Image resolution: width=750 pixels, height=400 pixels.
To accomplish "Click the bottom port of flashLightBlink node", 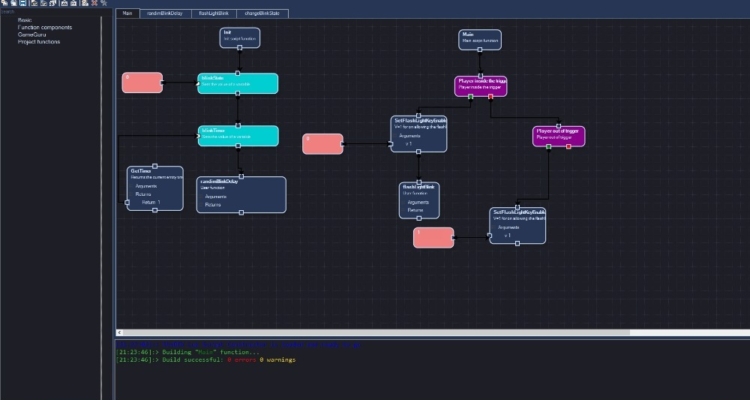I will tap(419, 218).
